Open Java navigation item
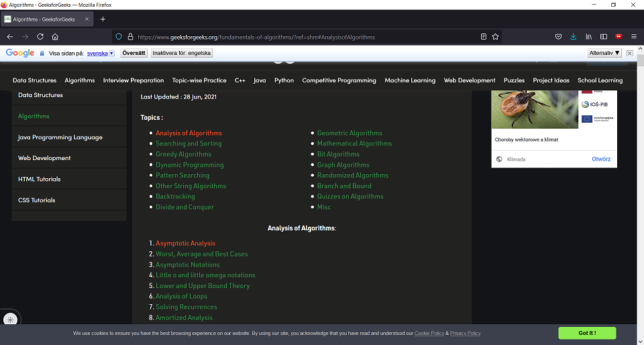The image size is (644, 345). (260, 80)
